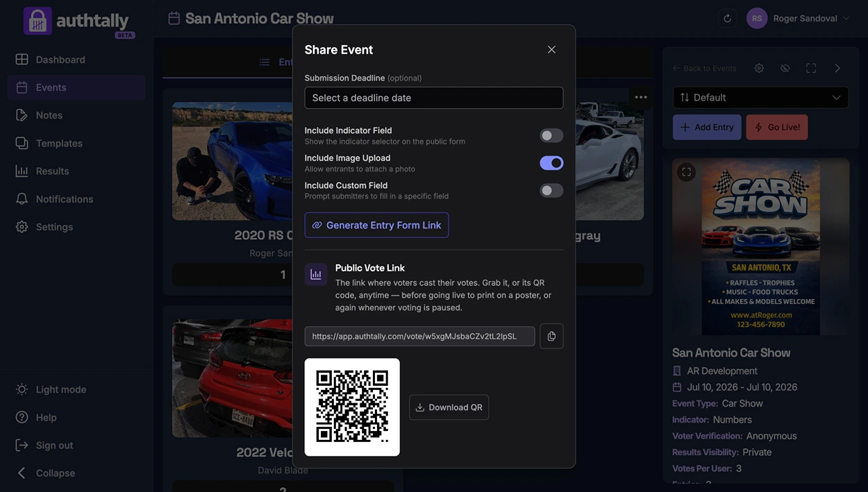The height and width of the screenshot is (492, 868).
Task: Click the 'AR Development' organization text
Action: coord(722,371)
